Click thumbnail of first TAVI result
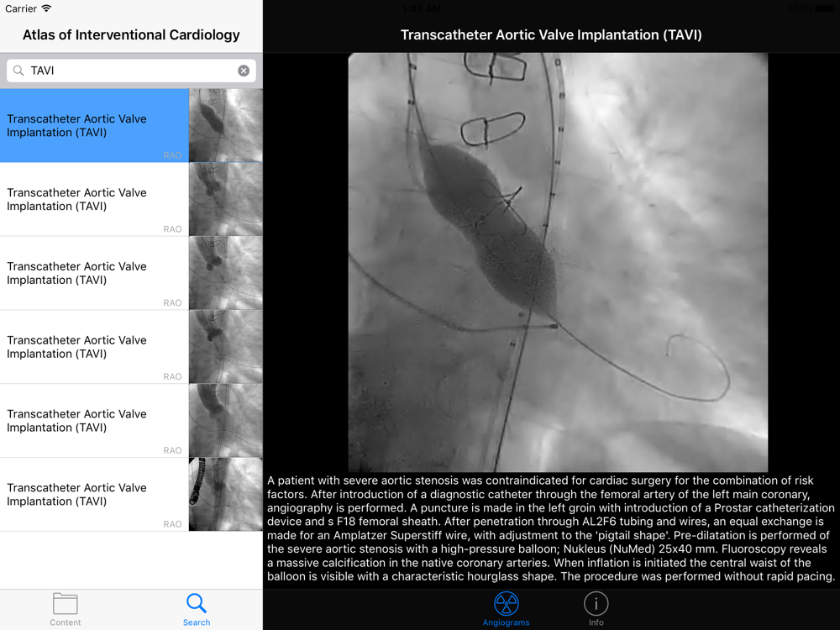This screenshot has height=630, width=840. 225,125
